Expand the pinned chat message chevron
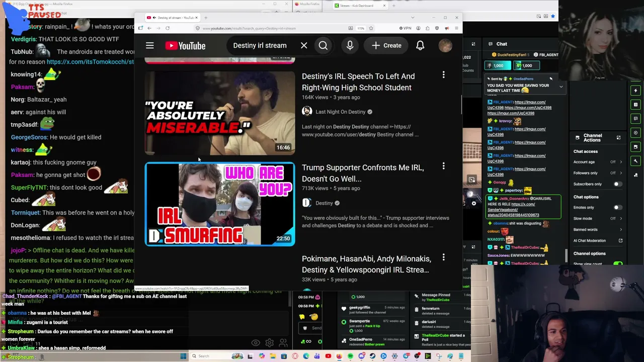The width and height of the screenshot is (644, 362). [561, 86]
